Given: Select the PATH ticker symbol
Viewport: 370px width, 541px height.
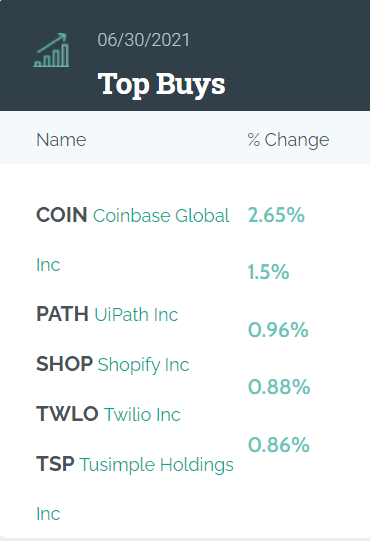Looking at the screenshot, I should coord(62,314).
